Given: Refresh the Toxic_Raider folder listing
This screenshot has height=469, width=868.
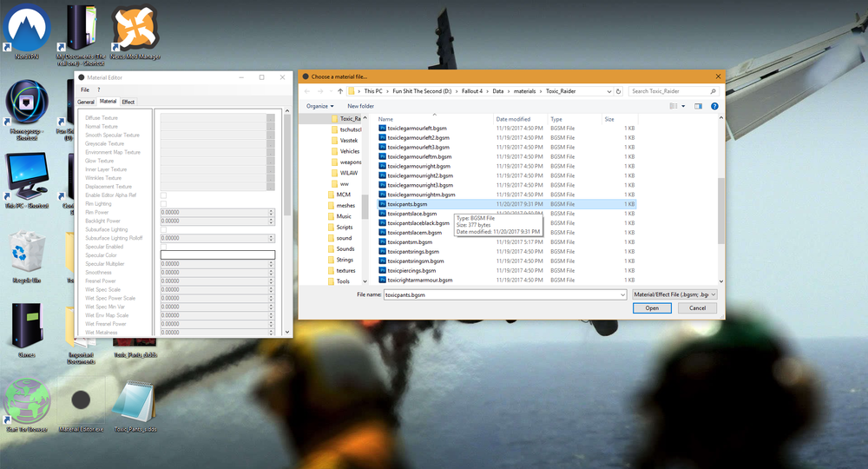Looking at the screenshot, I should pyautogui.click(x=619, y=91).
